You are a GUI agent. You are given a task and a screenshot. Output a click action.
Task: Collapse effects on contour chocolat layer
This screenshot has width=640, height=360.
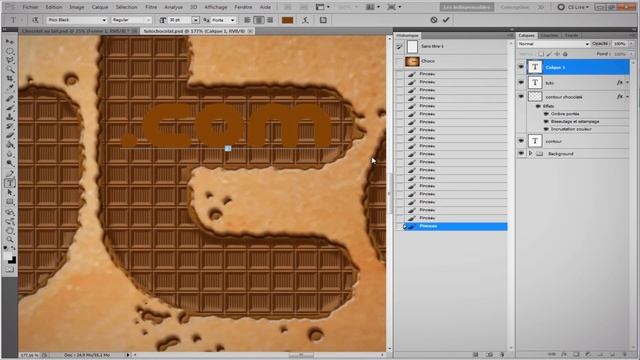(x=627, y=97)
